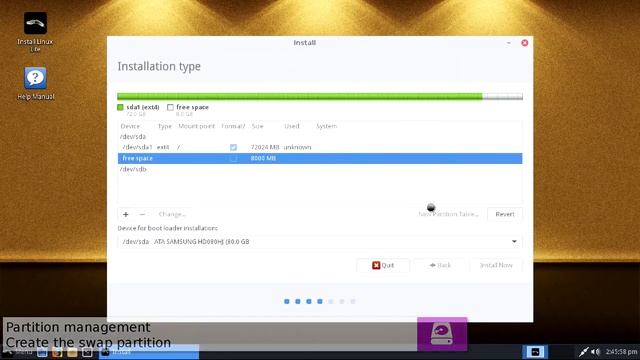Click Install Now button

coord(496,265)
